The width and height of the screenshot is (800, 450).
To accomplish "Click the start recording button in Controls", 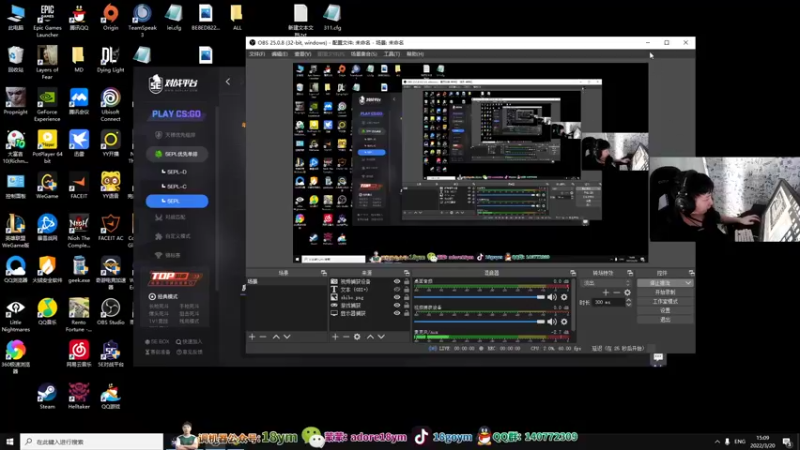I will click(x=665, y=292).
